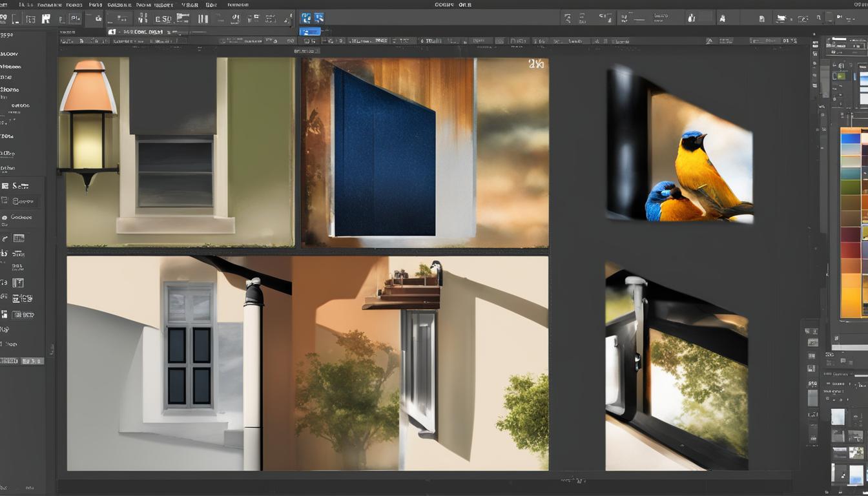Click the column alignment icon in the top toolbar
The image size is (868, 496).
203,17
